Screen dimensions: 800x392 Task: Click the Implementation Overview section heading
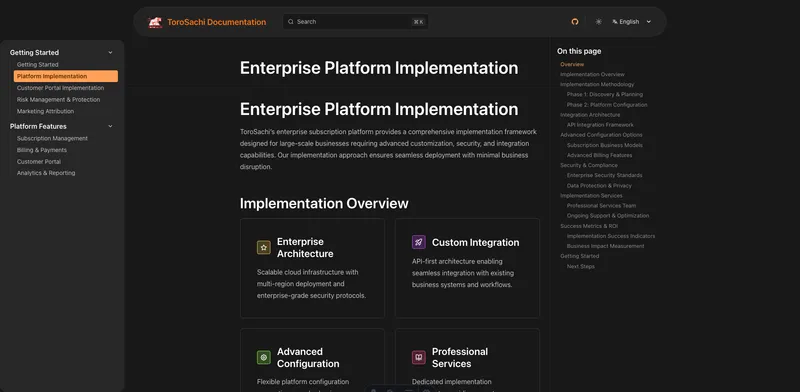pos(324,203)
